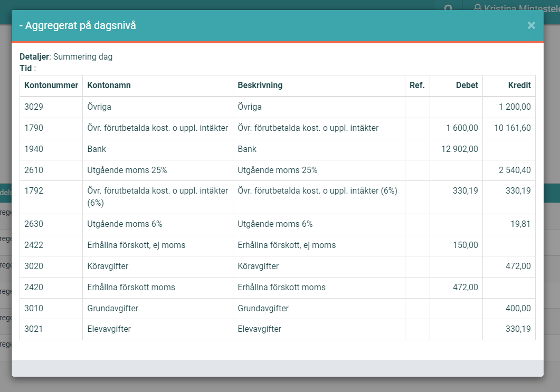Screen dimensions: 560x392
Task: Select account number 3020
Action: (x=34, y=266)
